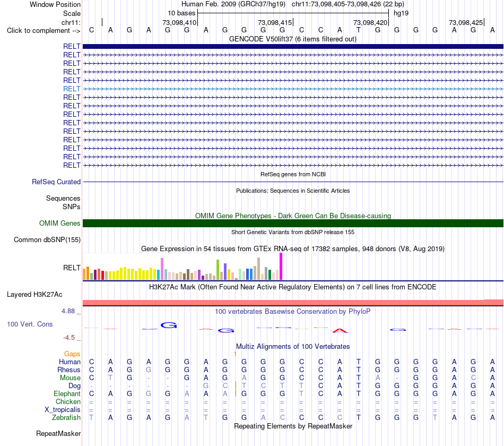Click the tall light-green bar in the GTEx chart
The height and width of the screenshot is (446, 504).
tap(218, 270)
